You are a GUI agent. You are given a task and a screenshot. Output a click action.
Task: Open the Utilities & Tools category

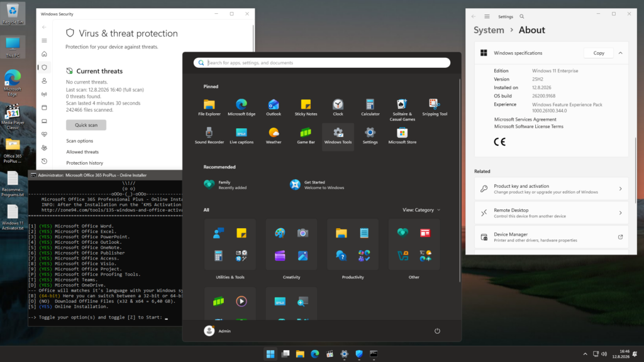[x=230, y=244]
